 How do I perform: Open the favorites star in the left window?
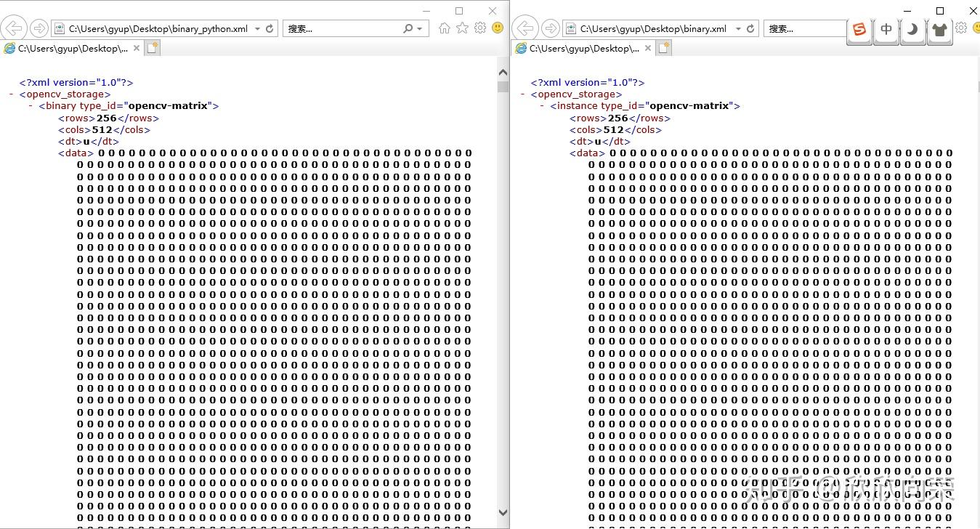point(463,28)
